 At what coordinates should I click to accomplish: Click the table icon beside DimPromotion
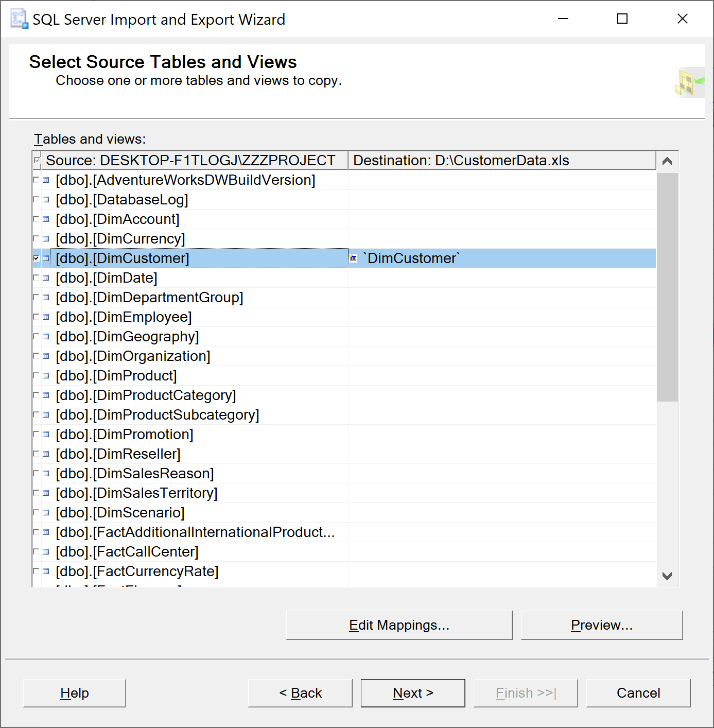46,435
